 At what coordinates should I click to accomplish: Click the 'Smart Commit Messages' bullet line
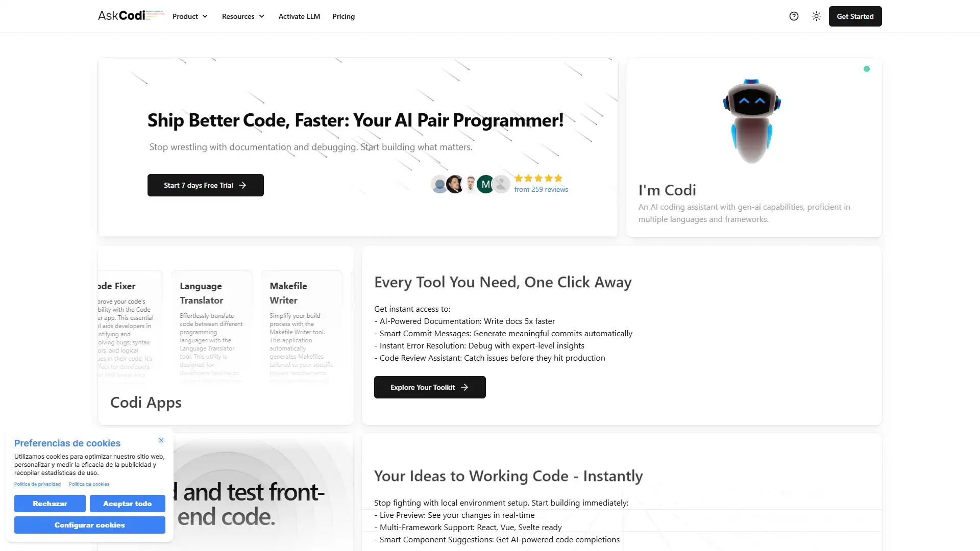[503, 334]
